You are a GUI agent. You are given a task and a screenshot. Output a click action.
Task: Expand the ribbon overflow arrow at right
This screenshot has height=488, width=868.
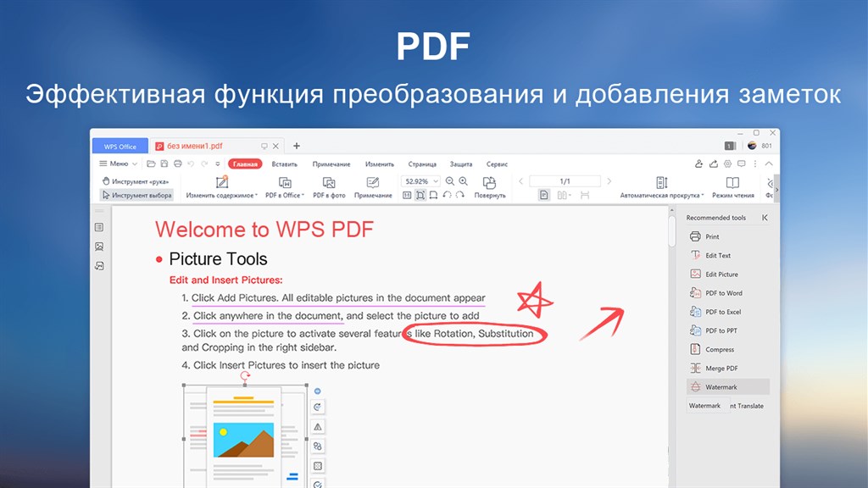click(776, 190)
